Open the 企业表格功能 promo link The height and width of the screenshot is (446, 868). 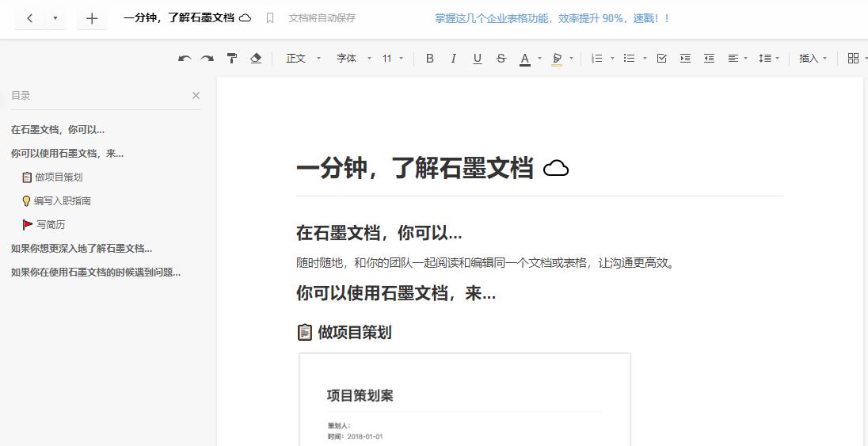click(552, 18)
